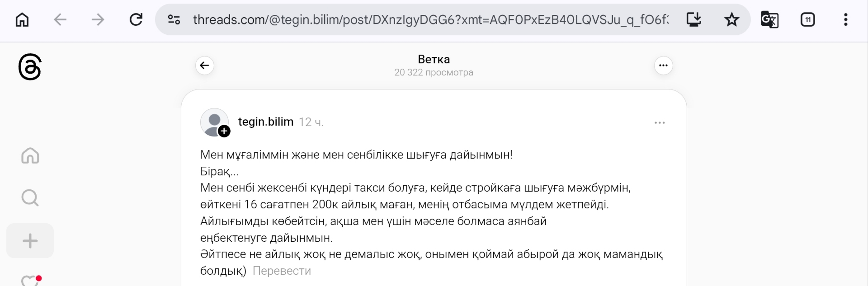
Task: Click the browser home button
Action: point(22,19)
